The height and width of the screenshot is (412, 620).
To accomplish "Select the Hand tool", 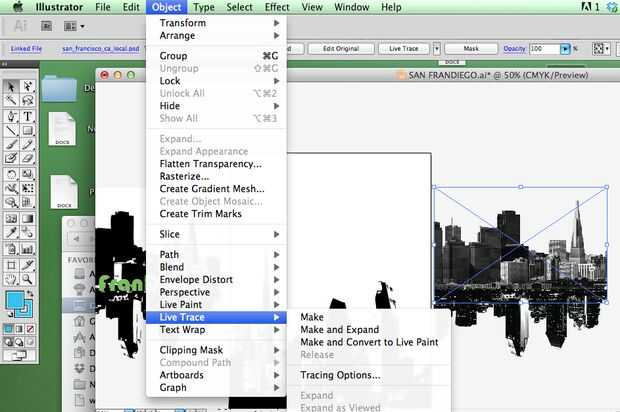I will pos(11,279).
